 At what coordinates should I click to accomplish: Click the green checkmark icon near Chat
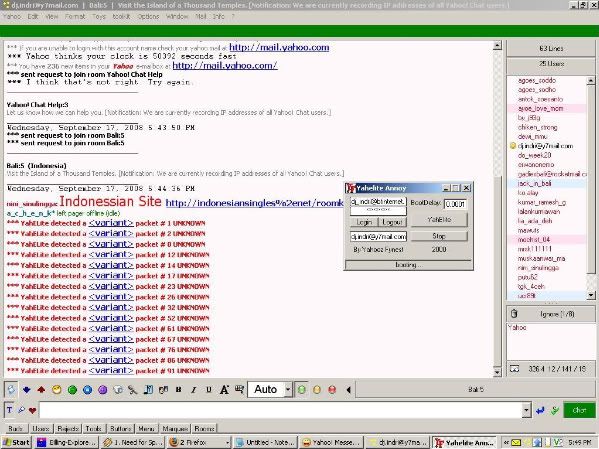[555, 410]
